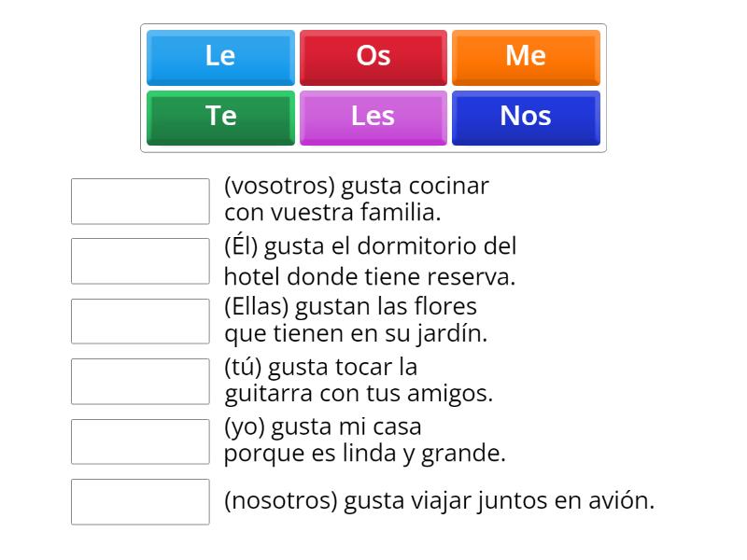Click the answer box before "(tú) gusta tocar la guitarra"
This screenshot has width=747, height=560.
pos(140,381)
